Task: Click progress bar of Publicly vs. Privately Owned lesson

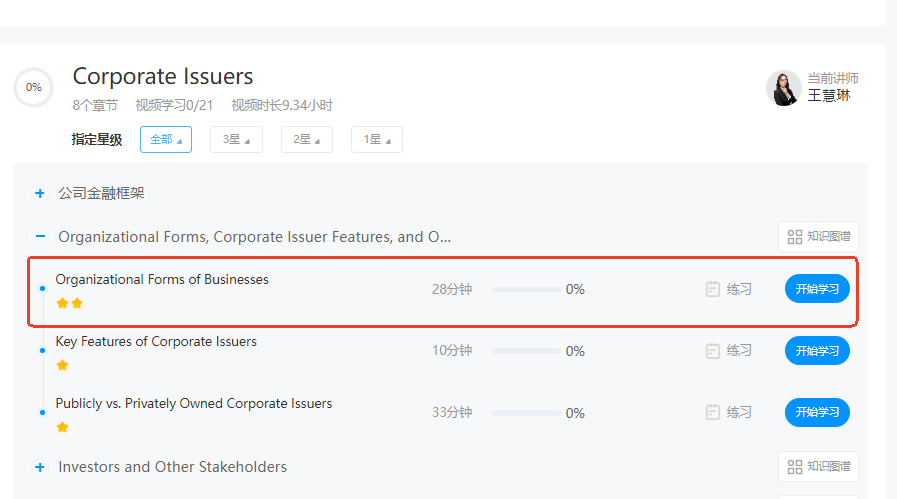Action: pos(526,412)
